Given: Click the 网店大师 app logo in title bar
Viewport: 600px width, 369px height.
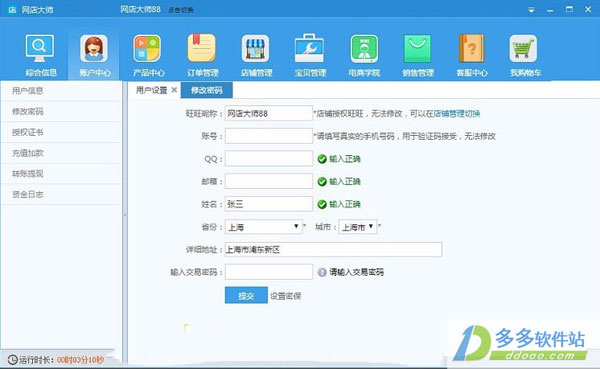Looking at the screenshot, I should pos(12,10).
